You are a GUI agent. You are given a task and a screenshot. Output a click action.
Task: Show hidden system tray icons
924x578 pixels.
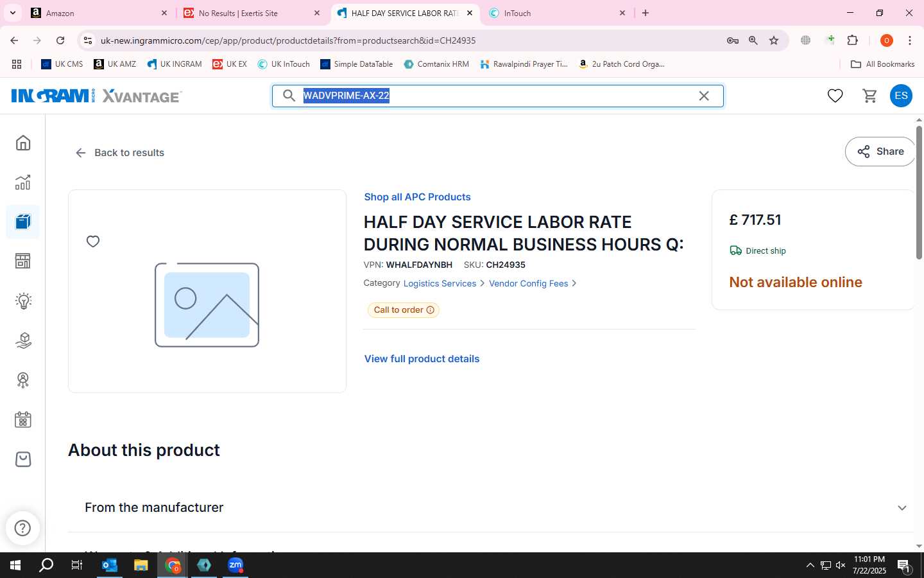click(810, 565)
